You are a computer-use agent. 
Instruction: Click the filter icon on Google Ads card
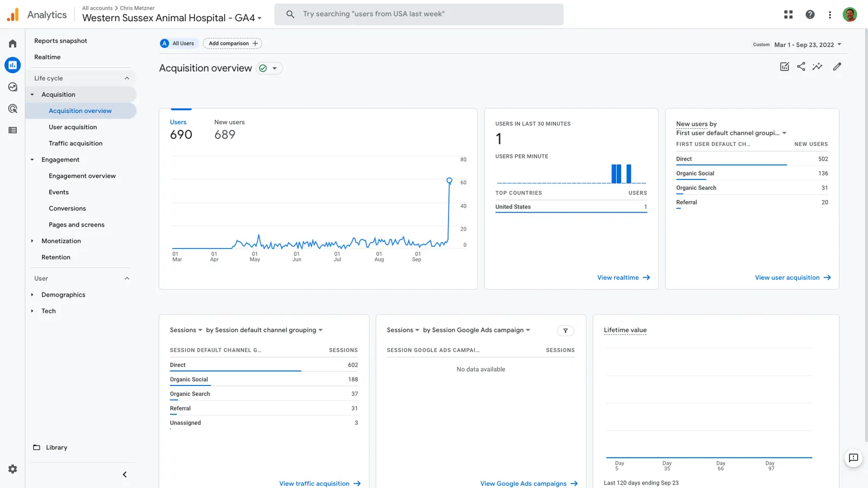[565, 331]
